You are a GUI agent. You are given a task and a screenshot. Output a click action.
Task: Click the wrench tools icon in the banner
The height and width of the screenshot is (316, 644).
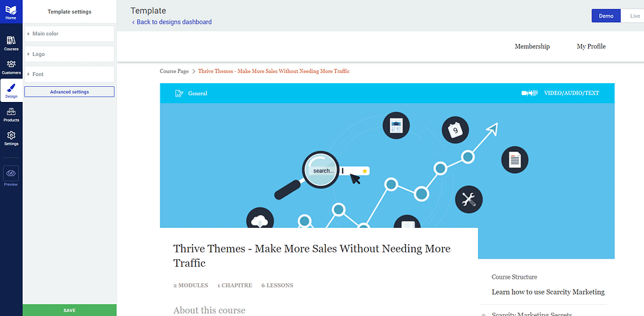click(x=469, y=200)
